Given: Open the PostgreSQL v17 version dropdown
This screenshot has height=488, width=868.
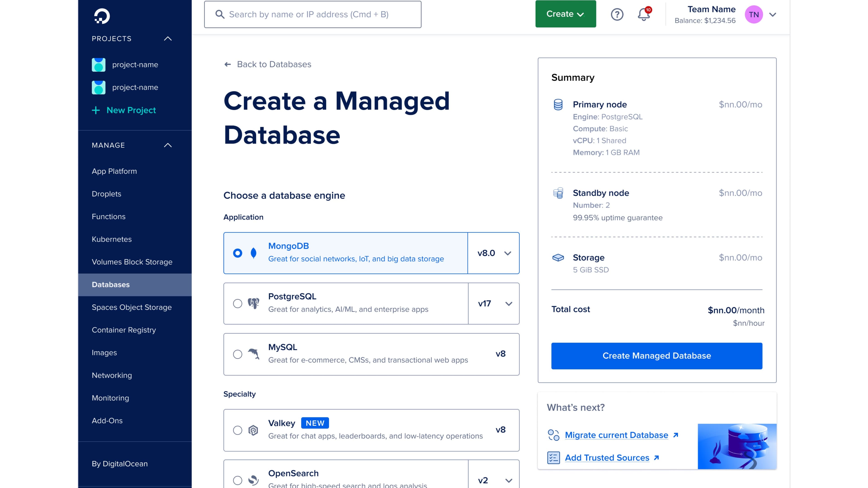Looking at the screenshot, I should tap(494, 303).
